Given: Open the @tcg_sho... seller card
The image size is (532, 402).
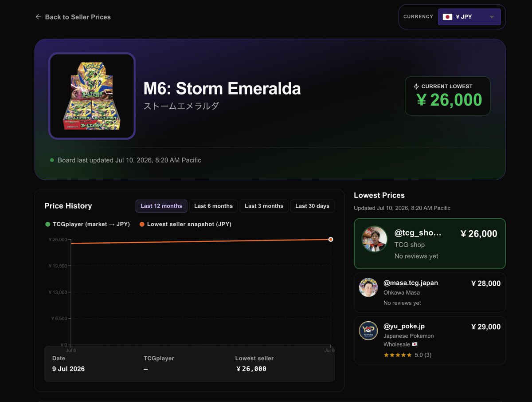Looking at the screenshot, I should tap(430, 244).
